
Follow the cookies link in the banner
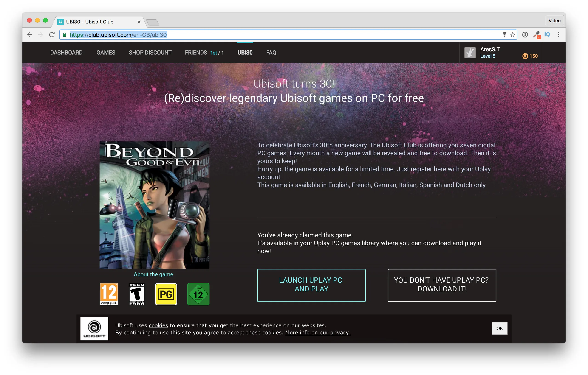[158, 325]
